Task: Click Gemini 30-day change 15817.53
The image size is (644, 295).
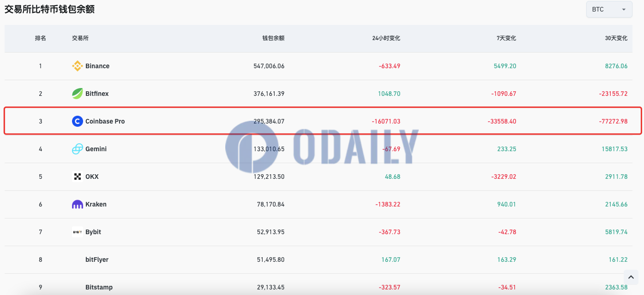Action: click(x=615, y=149)
